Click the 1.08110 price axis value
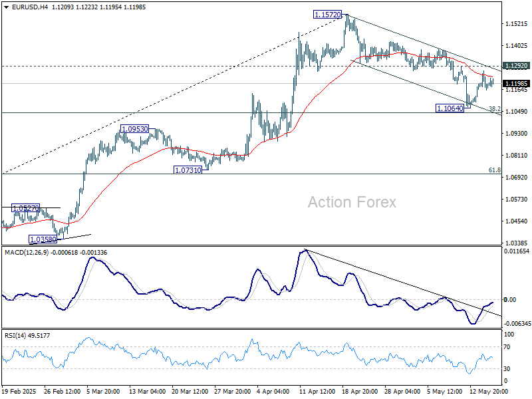 [517, 156]
